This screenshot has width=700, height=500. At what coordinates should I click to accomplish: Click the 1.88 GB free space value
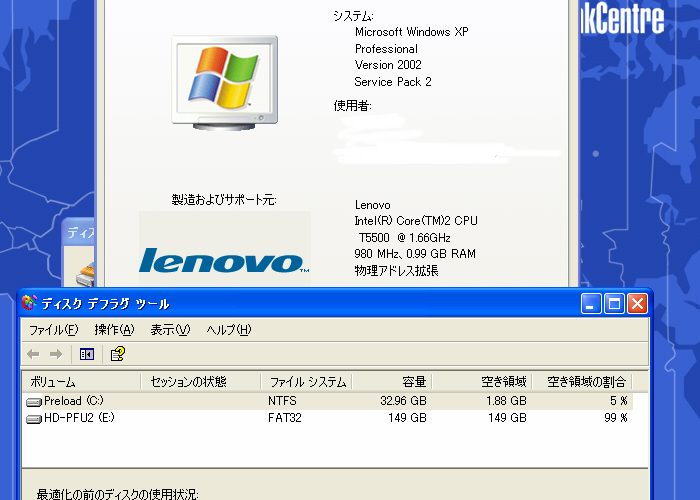(x=506, y=401)
